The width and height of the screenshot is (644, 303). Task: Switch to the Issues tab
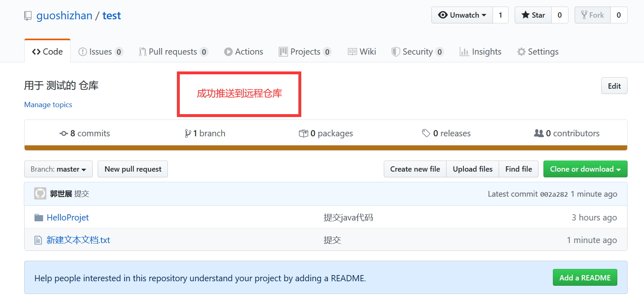click(100, 52)
